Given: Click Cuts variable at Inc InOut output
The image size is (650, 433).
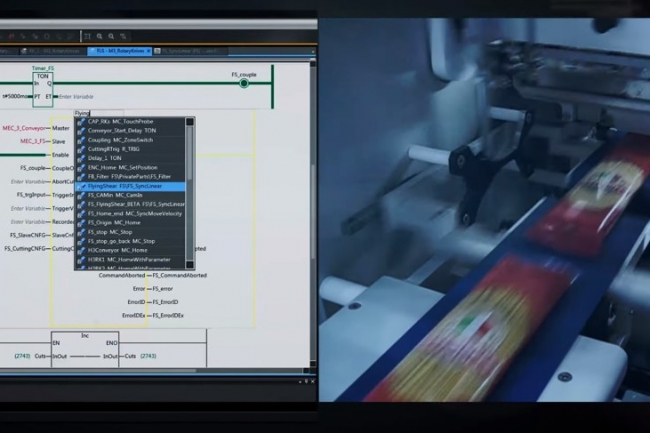Looking at the screenshot, I should 130,356.
